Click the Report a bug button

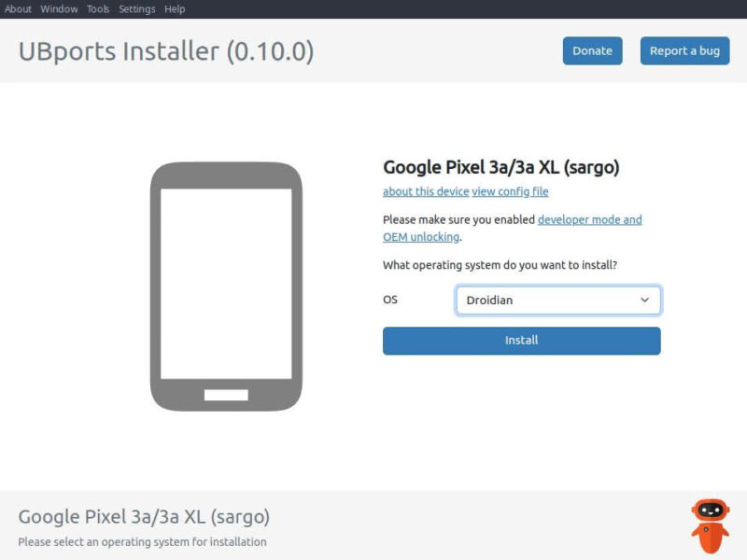[684, 50]
